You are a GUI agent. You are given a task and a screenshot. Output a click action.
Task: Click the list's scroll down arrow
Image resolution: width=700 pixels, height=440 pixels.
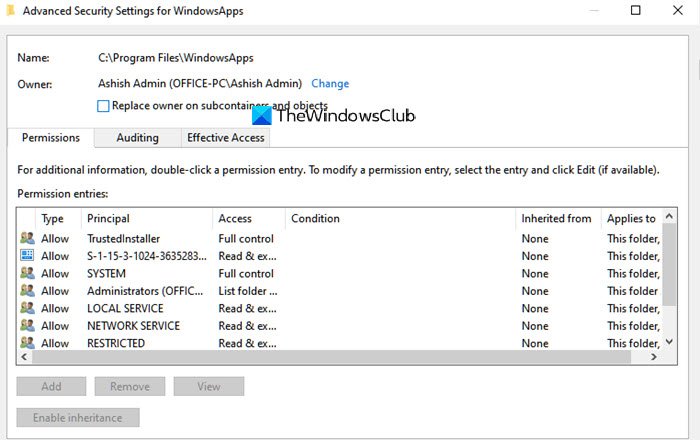pos(669,342)
